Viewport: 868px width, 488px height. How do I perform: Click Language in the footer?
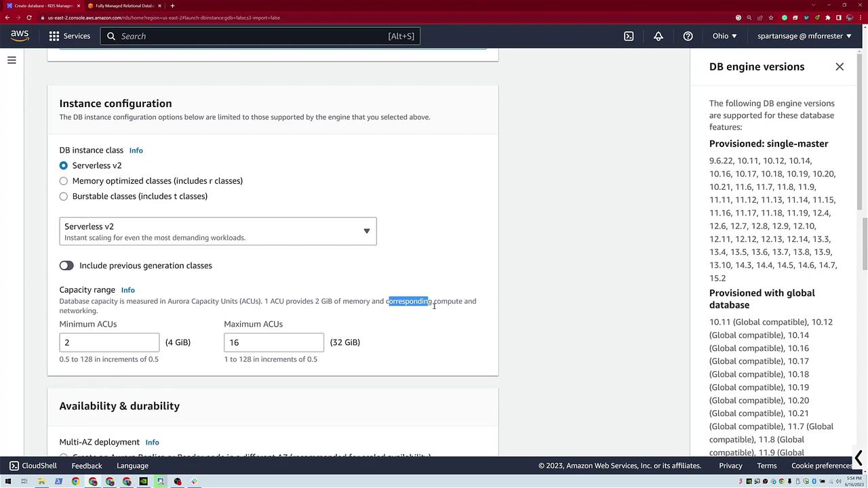coord(132,466)
